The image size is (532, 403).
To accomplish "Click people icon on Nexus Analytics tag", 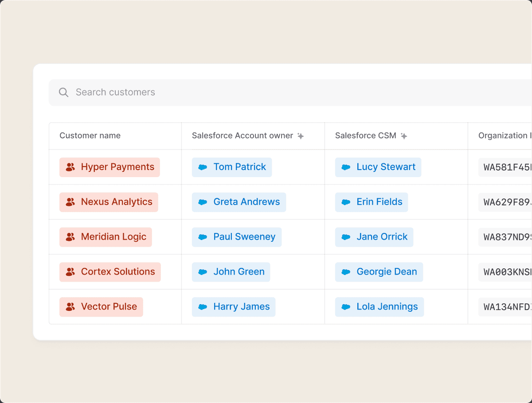I will coord(70,202).
